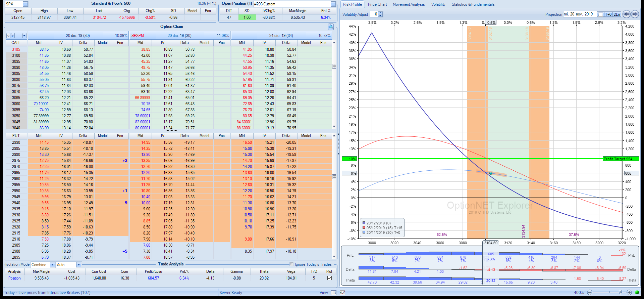Click the SPX symbol browse ellipsis button
Screen dimensions: 644x299
tap(25, 4)
